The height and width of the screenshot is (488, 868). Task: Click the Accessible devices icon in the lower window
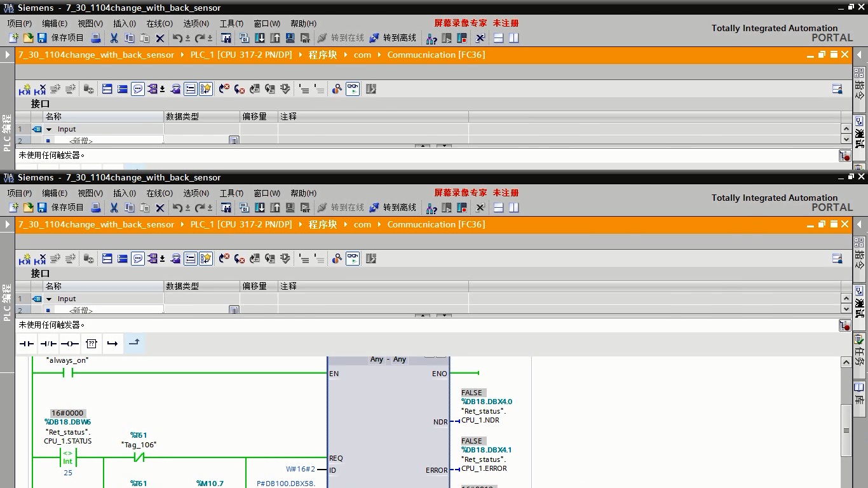(x=431, y=208)
